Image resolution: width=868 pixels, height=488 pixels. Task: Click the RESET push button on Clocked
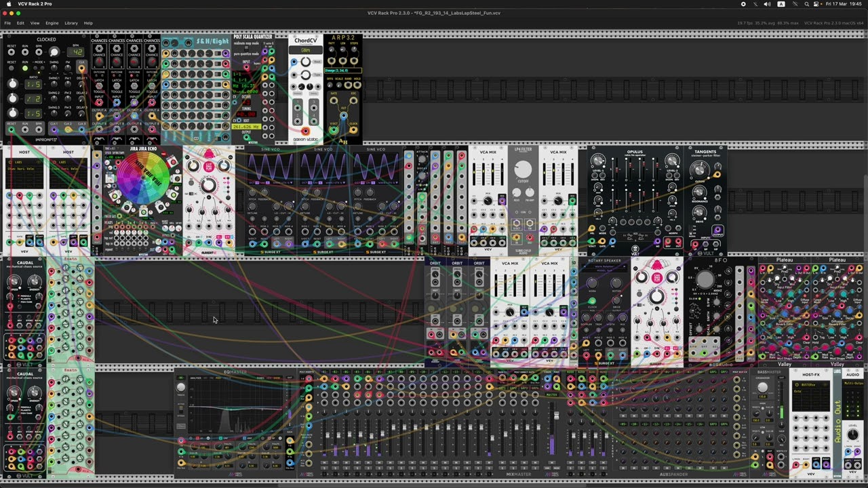tap(12, 68)
